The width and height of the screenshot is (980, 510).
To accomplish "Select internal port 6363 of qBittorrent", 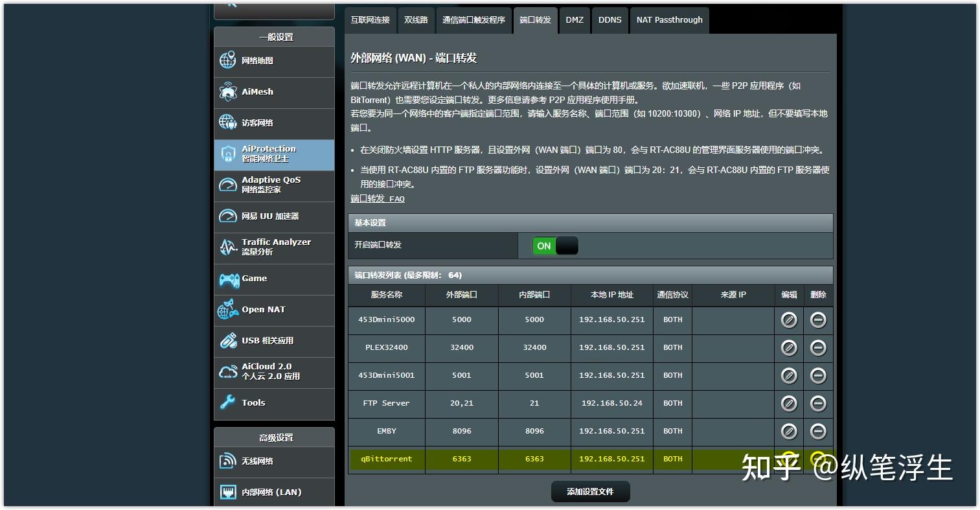I will 534,459.
